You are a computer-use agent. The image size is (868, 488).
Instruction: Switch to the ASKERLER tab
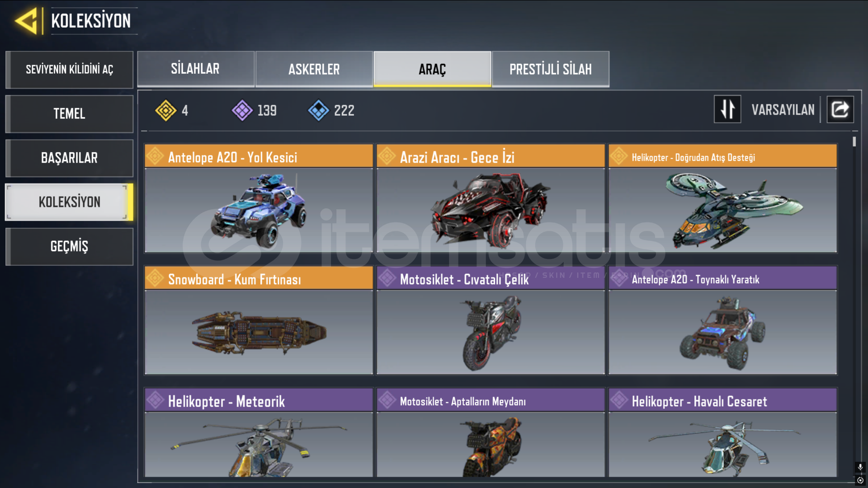314,69
